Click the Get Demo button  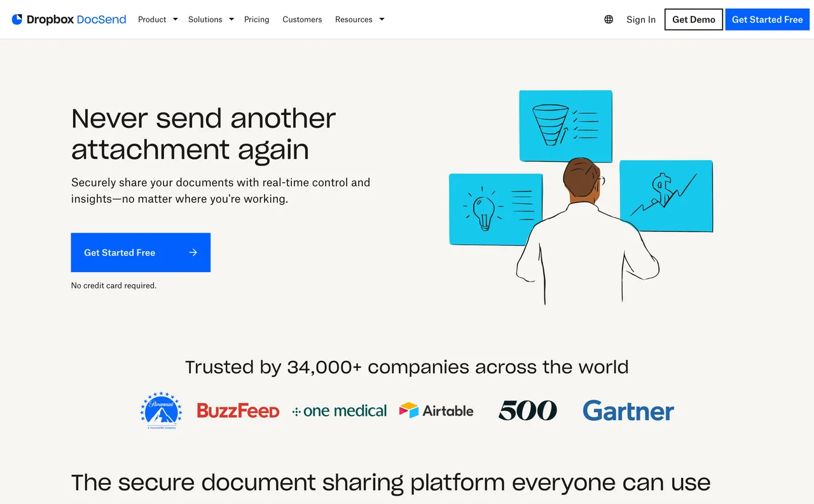[693, 19]
